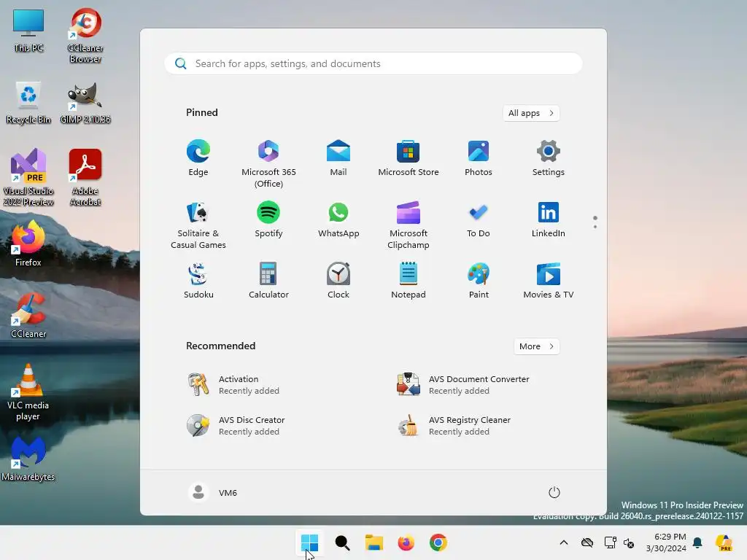The image size is (747, 560).
Task: Click the cloud sync-off tray icon
Action: [x=587, y=542]
